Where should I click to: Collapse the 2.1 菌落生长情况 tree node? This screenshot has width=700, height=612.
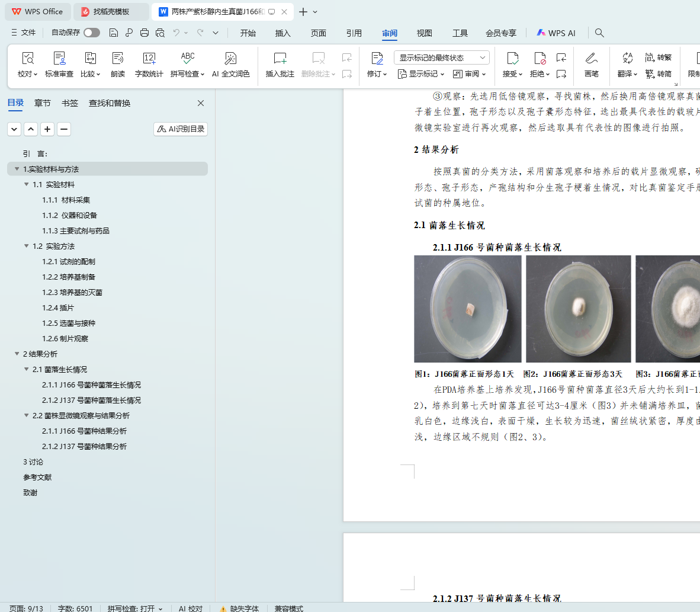27,369
